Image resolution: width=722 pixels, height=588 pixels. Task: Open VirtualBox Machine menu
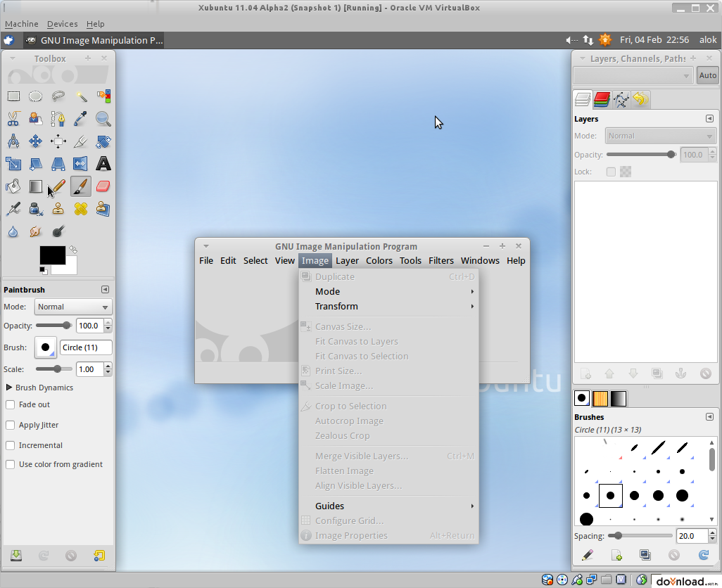[x=22, y=24]
